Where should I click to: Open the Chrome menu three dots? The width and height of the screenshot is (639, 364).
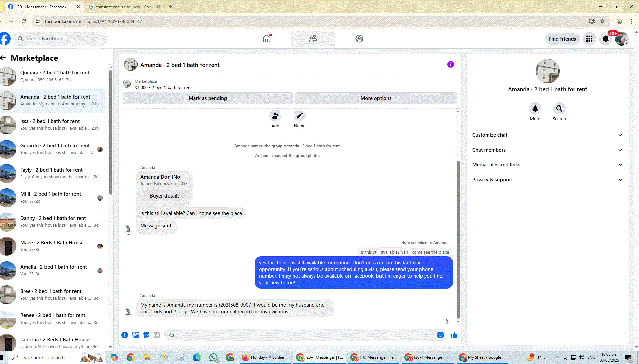(632, 21)
